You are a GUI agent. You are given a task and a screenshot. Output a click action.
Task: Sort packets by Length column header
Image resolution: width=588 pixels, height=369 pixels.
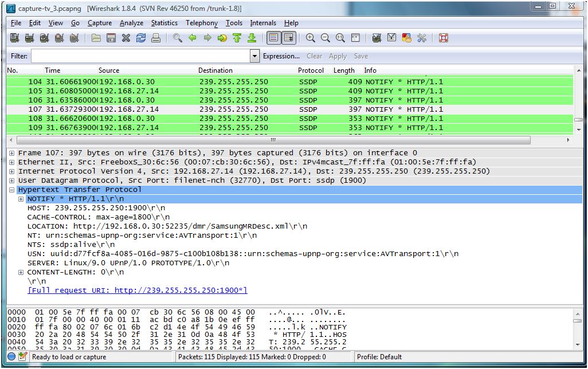click(344, 70)
